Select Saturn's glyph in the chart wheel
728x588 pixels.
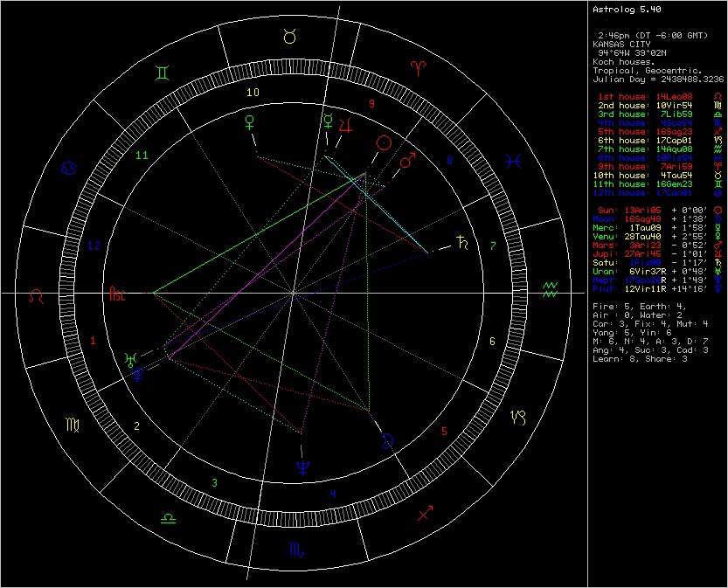tap(461, 243)
